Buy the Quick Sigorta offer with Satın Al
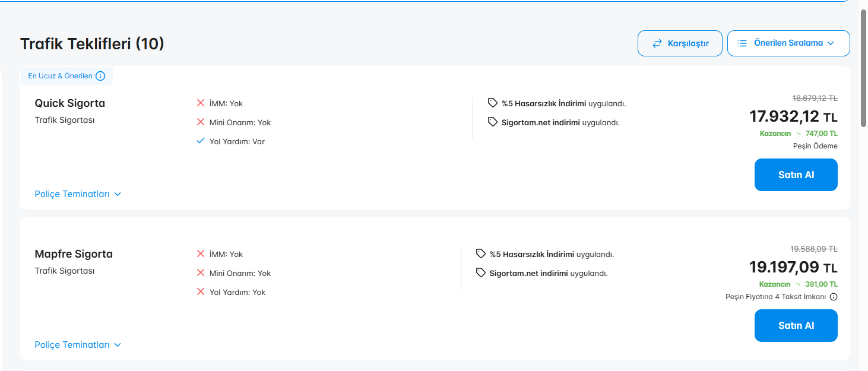868x371 pixels. coord(796,175)
